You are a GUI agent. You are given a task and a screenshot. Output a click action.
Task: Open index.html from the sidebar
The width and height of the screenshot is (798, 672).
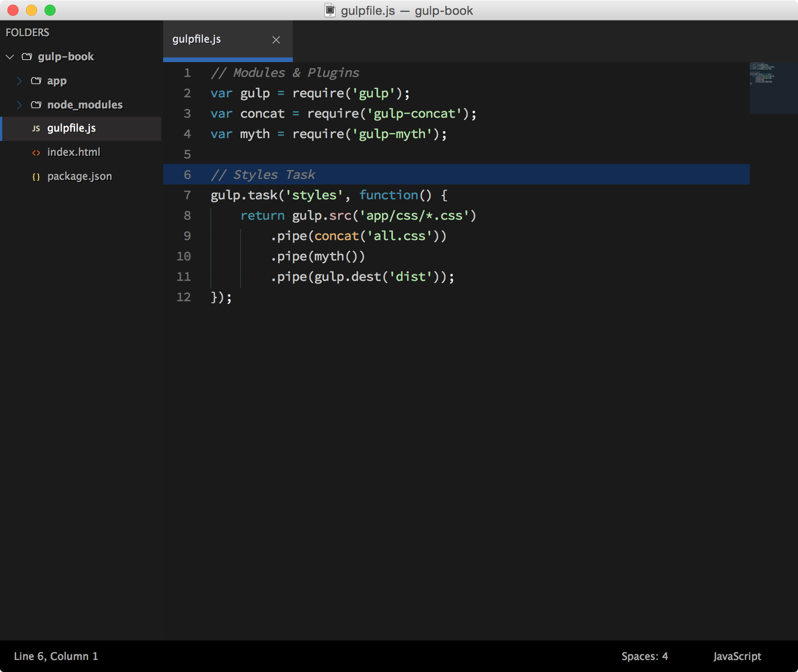coord(82,152)
